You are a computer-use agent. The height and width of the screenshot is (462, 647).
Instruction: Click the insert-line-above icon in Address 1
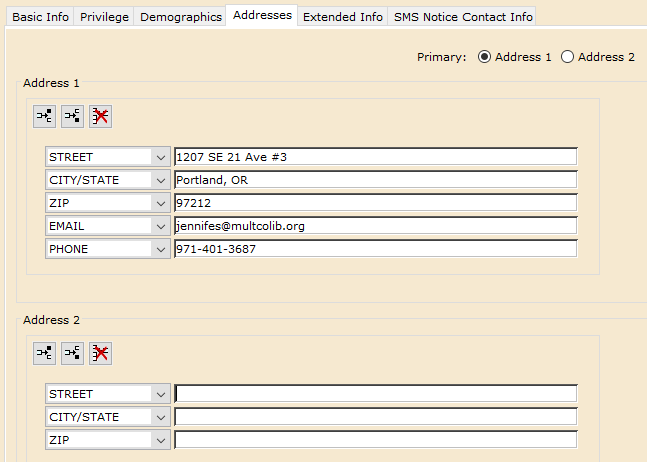(x=44, y=117)
